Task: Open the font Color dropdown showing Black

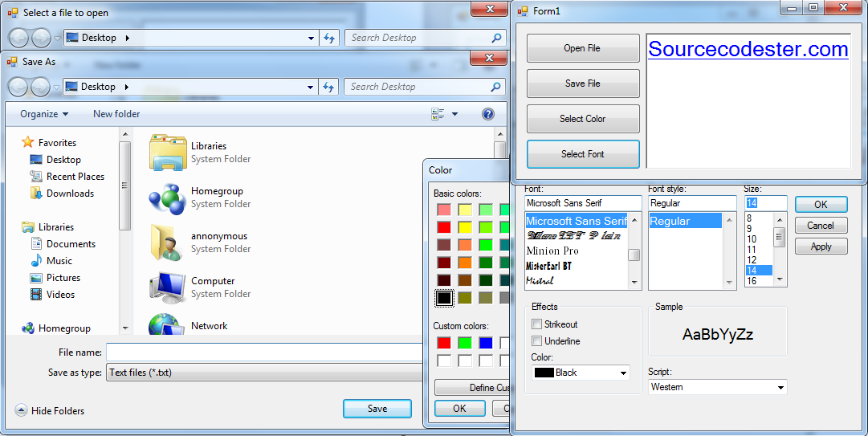Action: [x=581, y=373]
